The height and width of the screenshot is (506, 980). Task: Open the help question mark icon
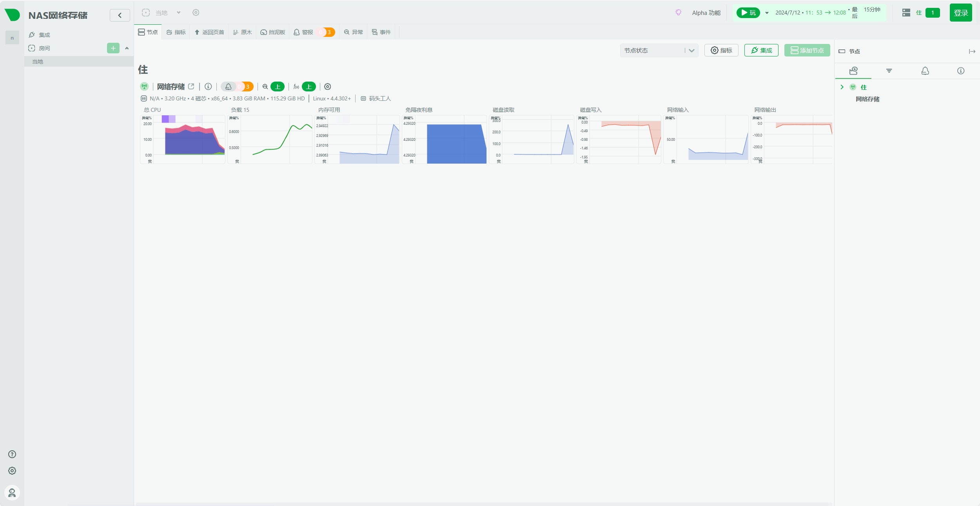coord(12,454)
